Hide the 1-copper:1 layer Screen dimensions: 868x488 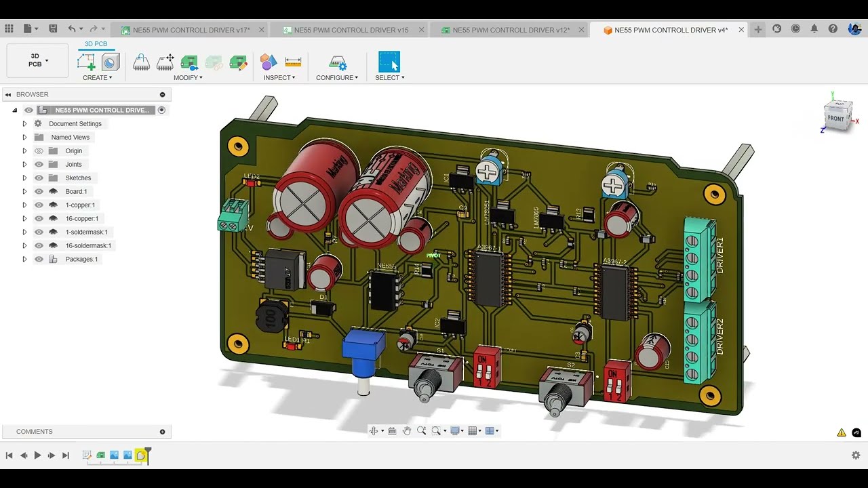click(x=39, y=205)
